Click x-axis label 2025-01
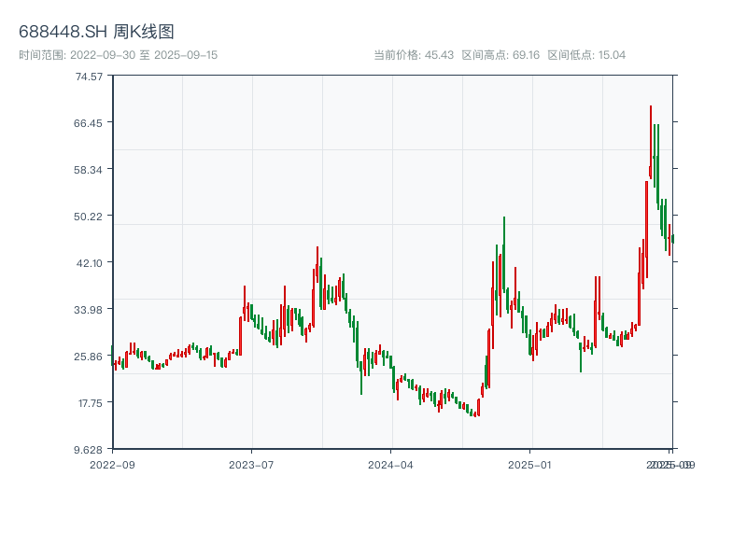The image size is (747, 560). tap(529, 465)
